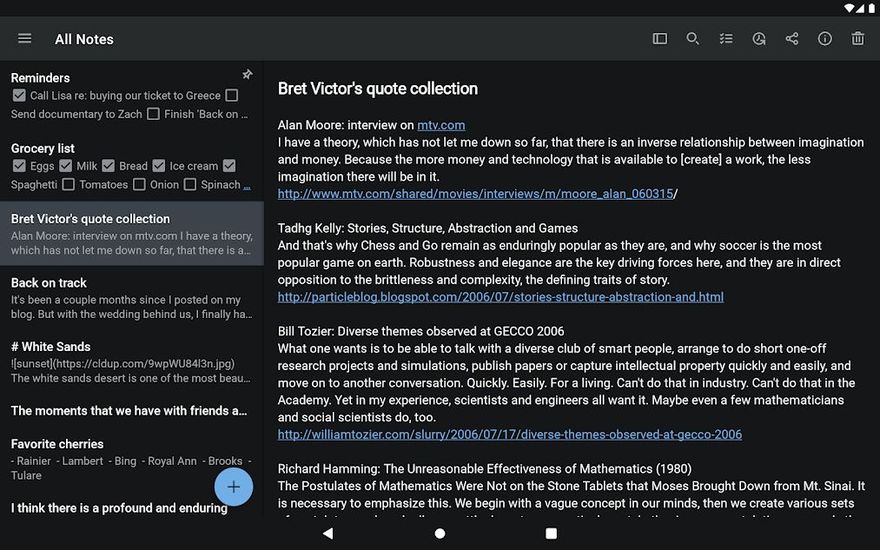Tap the Android back button
880x550 pixels.
click(x=328, y=533)
